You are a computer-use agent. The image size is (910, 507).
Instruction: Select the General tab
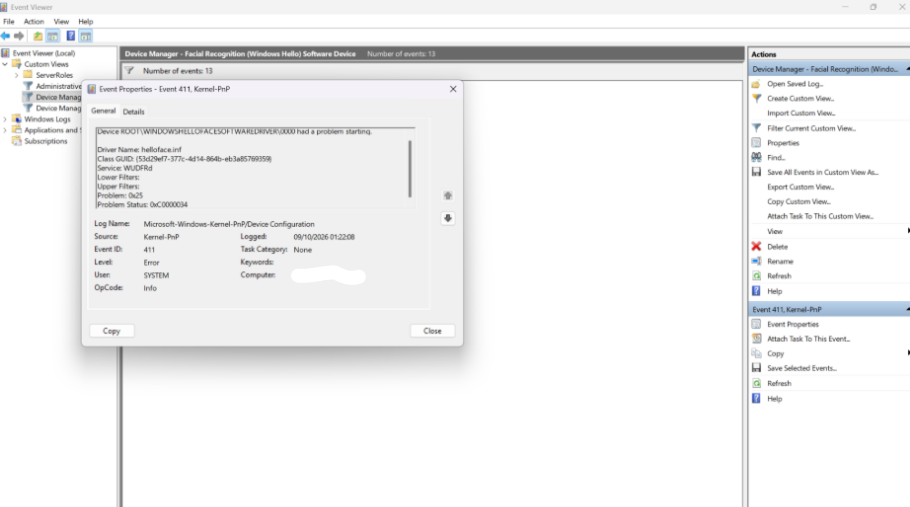click(x=103, y=111)
